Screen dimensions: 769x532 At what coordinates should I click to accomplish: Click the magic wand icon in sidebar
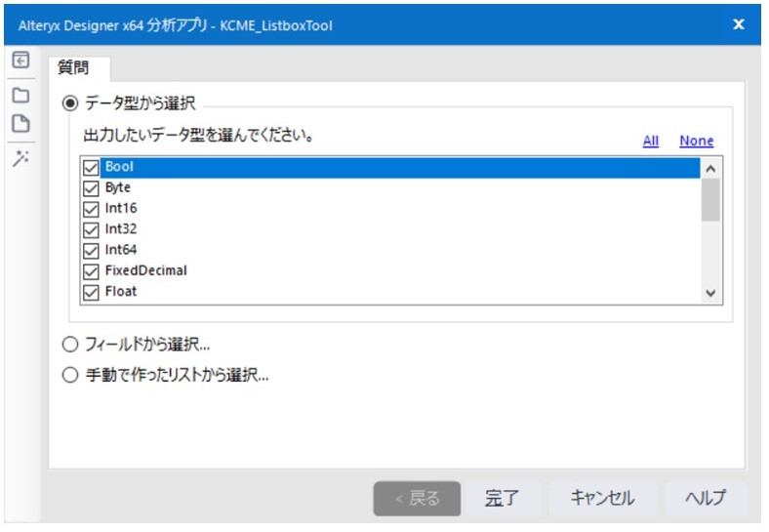pos(20,159)
